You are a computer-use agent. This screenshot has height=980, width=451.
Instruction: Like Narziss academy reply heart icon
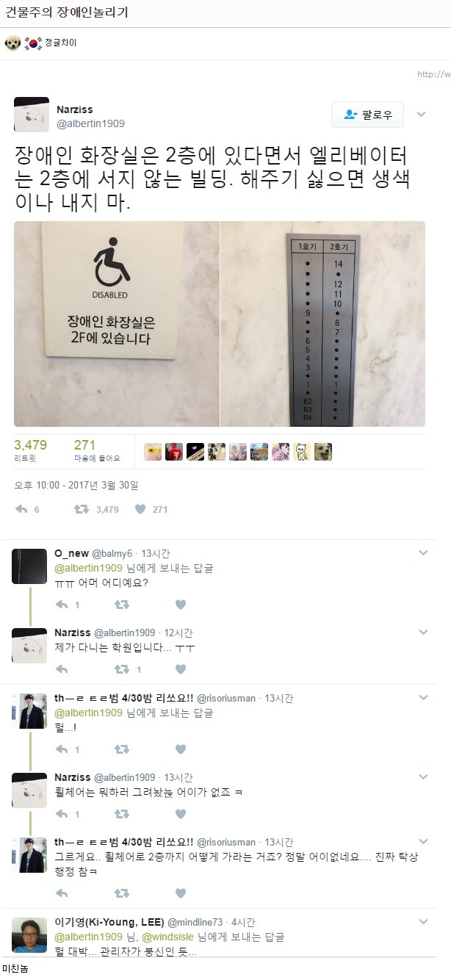click(x=181, y=669)
